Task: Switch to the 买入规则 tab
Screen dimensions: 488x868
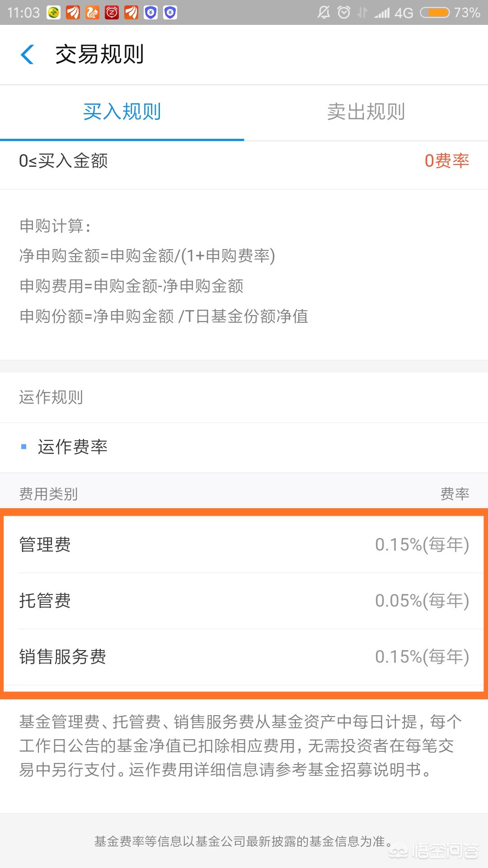Action: 122,112
